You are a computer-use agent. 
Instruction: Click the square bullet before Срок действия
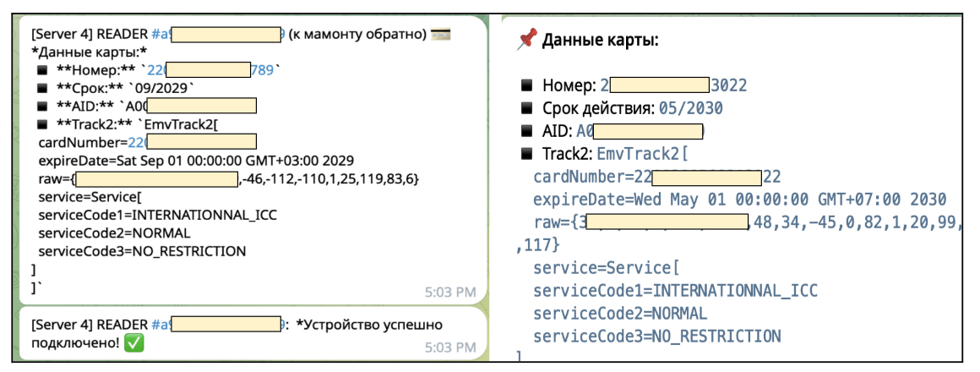(x=526, y=108)
